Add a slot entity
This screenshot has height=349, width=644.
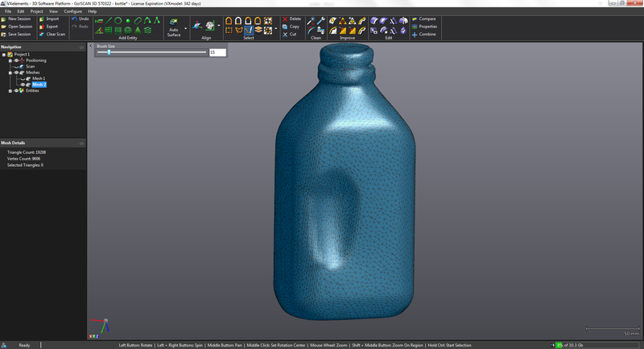138,21
